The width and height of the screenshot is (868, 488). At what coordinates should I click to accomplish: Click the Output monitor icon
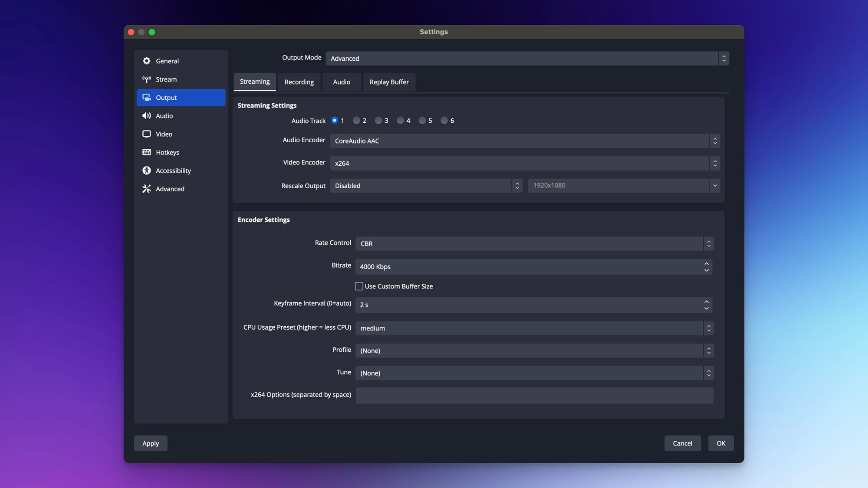[147, 97]
